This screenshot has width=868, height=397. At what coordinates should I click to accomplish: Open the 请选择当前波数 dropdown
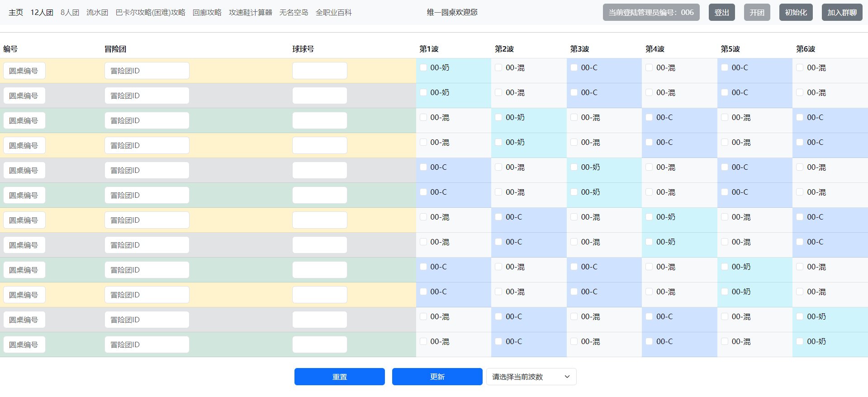[531, 377]
